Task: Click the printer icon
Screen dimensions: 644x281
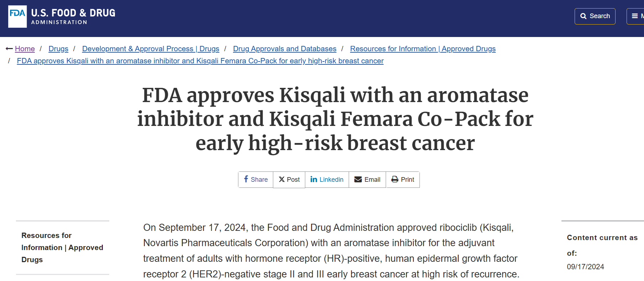Action: pos(395,179)
